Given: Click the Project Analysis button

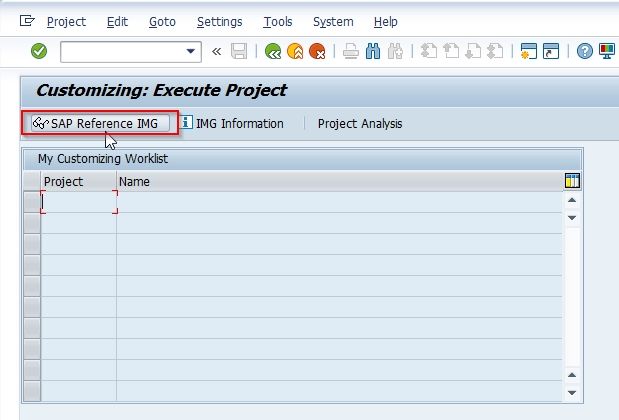Looking at the screenshot, I should (360, 124).
